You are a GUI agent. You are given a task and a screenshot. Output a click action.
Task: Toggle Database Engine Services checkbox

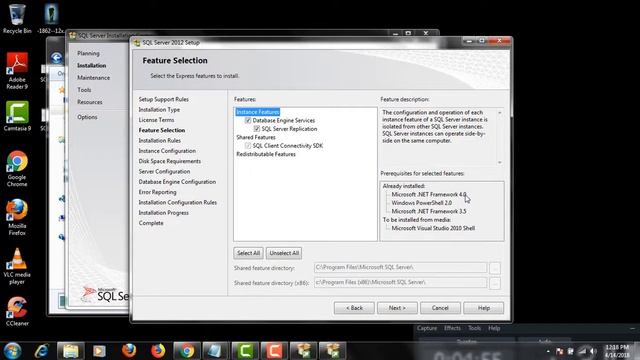pos(248,120)
